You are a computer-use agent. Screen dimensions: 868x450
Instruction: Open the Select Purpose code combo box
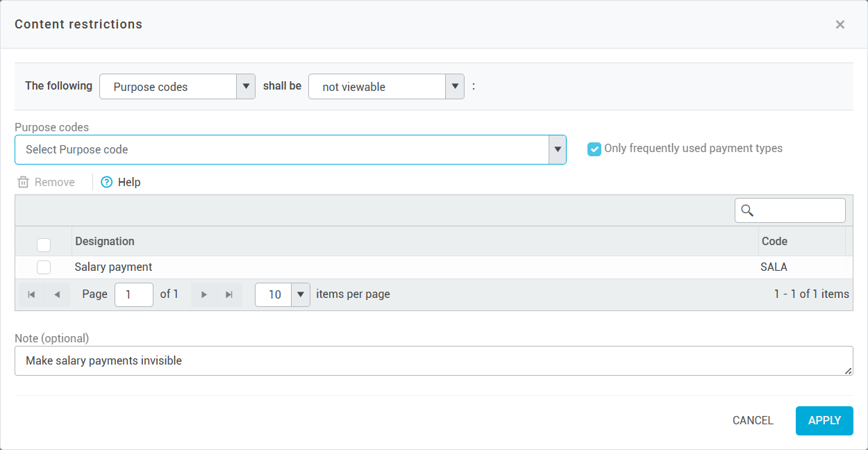[x=557, y=149]
